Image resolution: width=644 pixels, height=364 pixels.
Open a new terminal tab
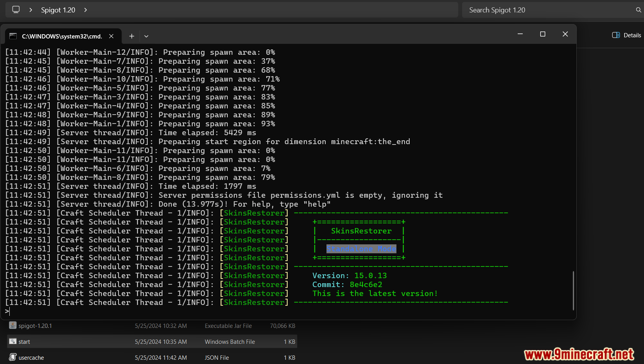[x=132, y=36]
